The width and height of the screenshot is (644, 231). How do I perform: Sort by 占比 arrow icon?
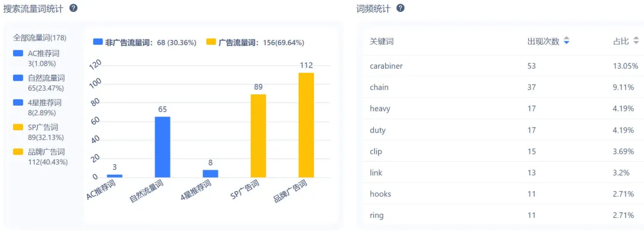[x=636, y=41]
